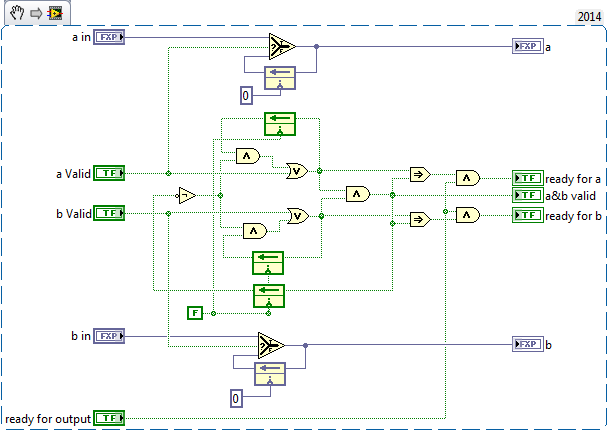The height and width of the screenshot is (431, 608).
Task: Click the '2014' version label
Action: 589,17
